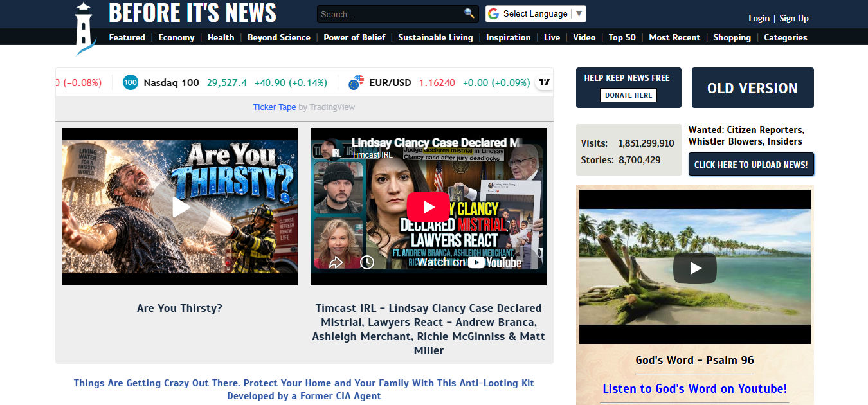Play the Are You Thirsty video
The image size is (868, 405).
[x=180, y=207]
